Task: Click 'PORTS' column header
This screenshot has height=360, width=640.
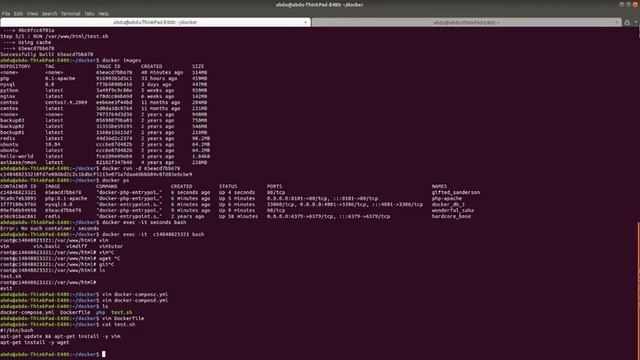Action: point(275,187)
